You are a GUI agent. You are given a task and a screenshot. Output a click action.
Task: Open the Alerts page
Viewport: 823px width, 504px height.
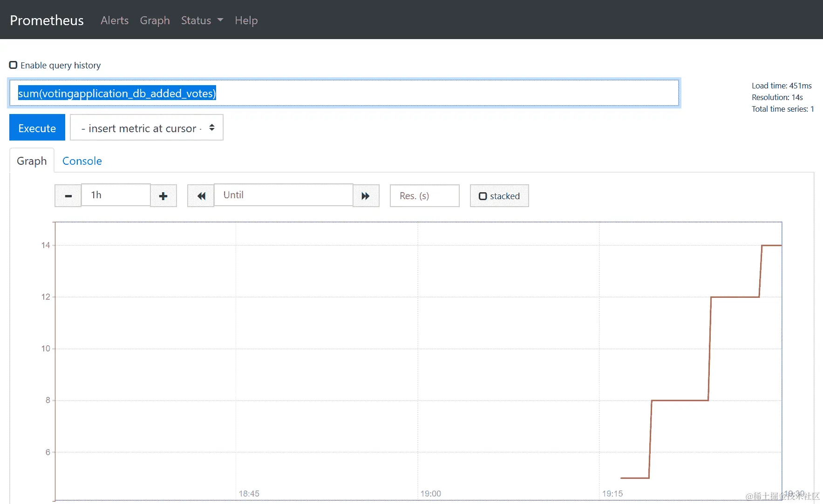click(x=115, y=20)
